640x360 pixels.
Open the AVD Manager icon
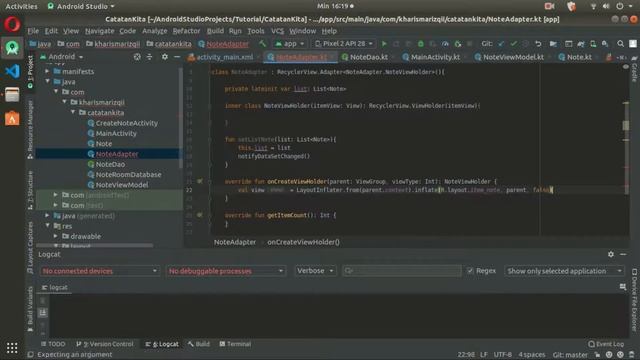pos(593,44)
